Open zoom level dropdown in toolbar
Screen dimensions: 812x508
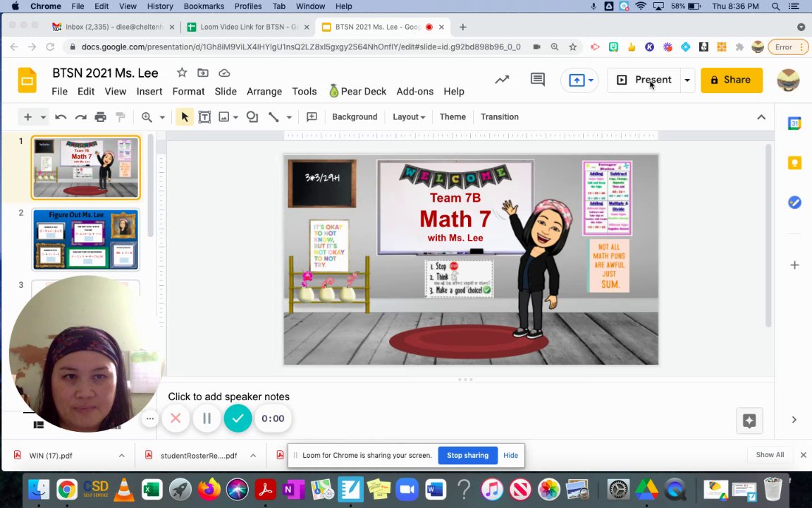[x=161, y=117]
